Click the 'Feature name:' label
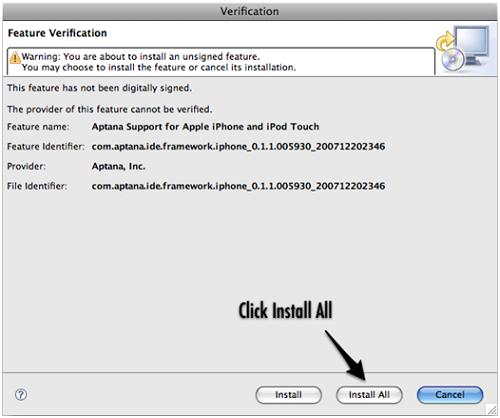The width and height of the screenshot is (500, 418). 38,127
